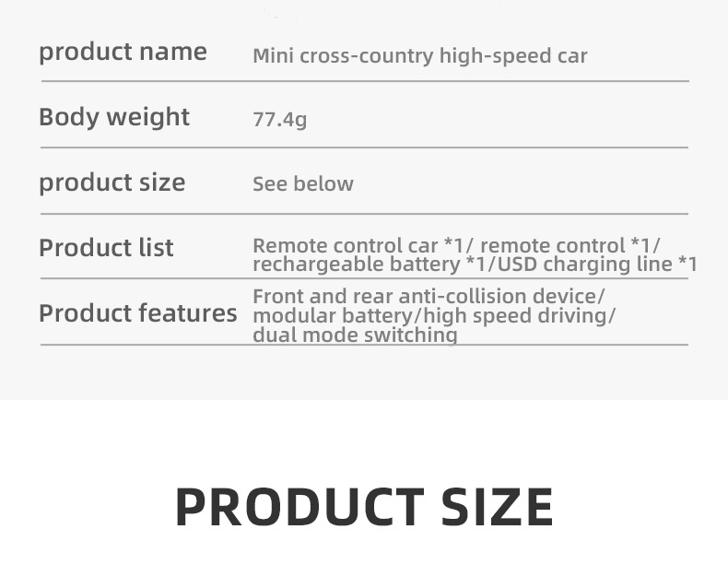The width and height of the screenshot is (728, 588).
Task: Click the "remote control *1" list item
Action: pyautogui.click(x=569, y=246)
